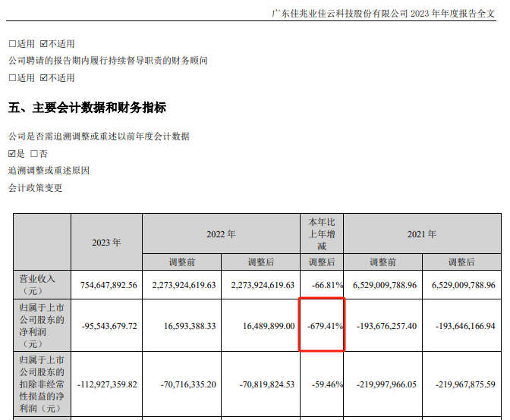The height and width of the screenshot is (420, 510).
Task: Click 6,529,009,788.96 in 2021 调整后 column
Action: (x=464, y=285)
